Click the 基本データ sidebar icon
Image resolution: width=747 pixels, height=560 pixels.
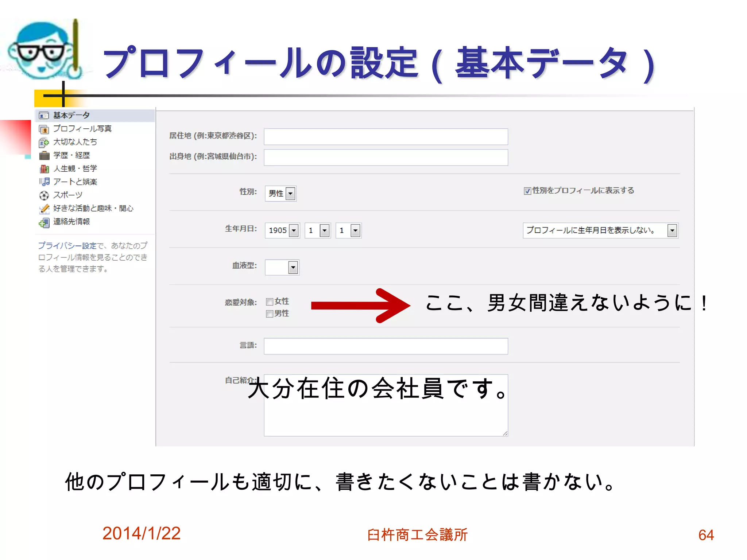coord(44,116)
